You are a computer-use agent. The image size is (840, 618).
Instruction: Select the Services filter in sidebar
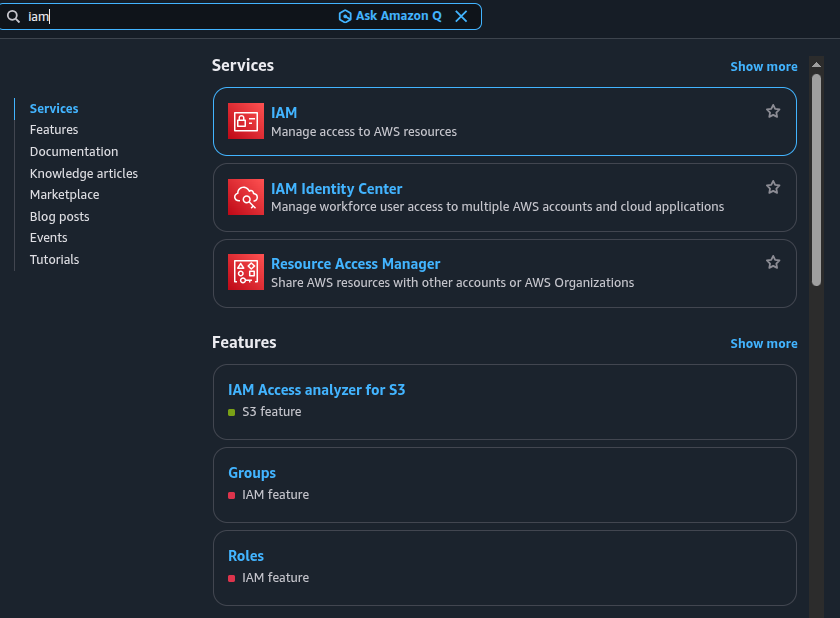pos(54,109)
